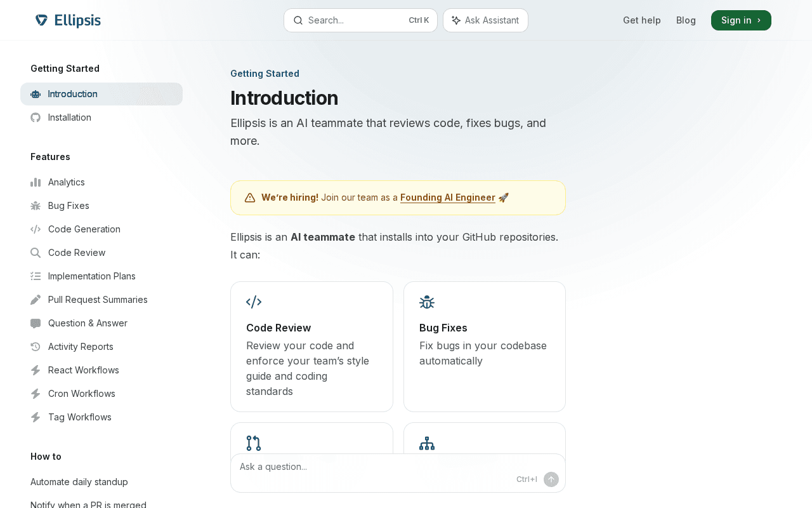
Task: Click the robot icon beside Introduction
Action: click(36, 94)
